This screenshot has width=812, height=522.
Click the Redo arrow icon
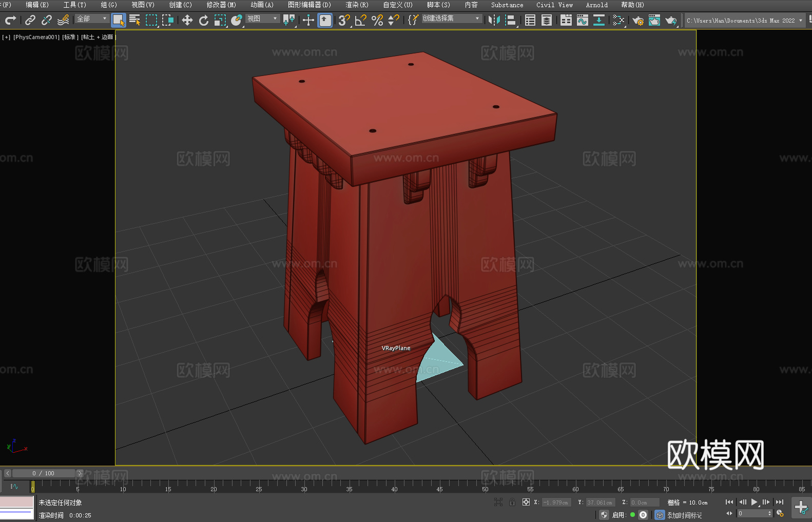point(10,20)
